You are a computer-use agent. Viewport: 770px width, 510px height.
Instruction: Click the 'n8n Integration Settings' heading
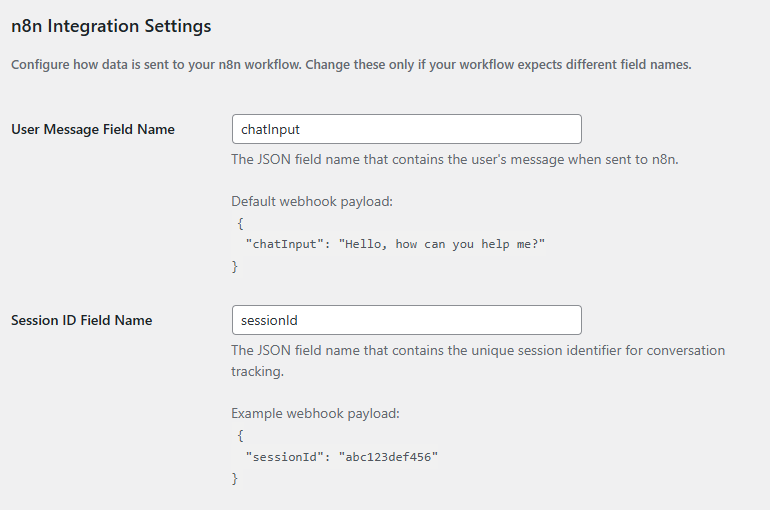tap(111, 26)
